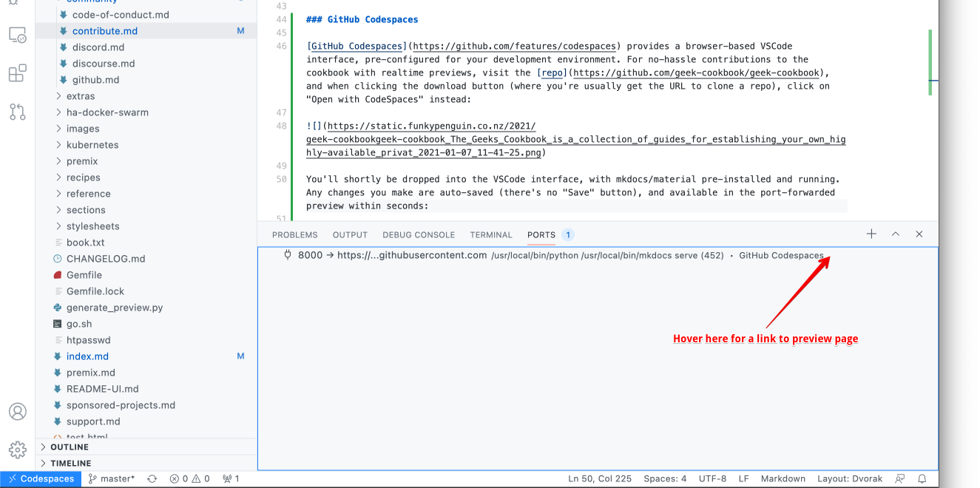The width and height of the screenshot is (980, 488).
Task: Change end-of-line sequence LF
Action: point(743,479)
